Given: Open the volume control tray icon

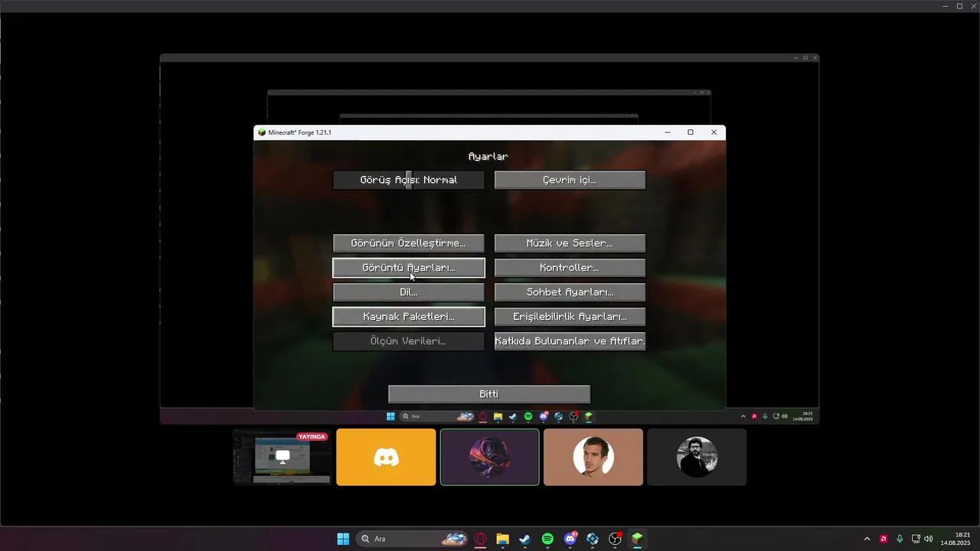Looking at the screenshot, I should [929, 539].
